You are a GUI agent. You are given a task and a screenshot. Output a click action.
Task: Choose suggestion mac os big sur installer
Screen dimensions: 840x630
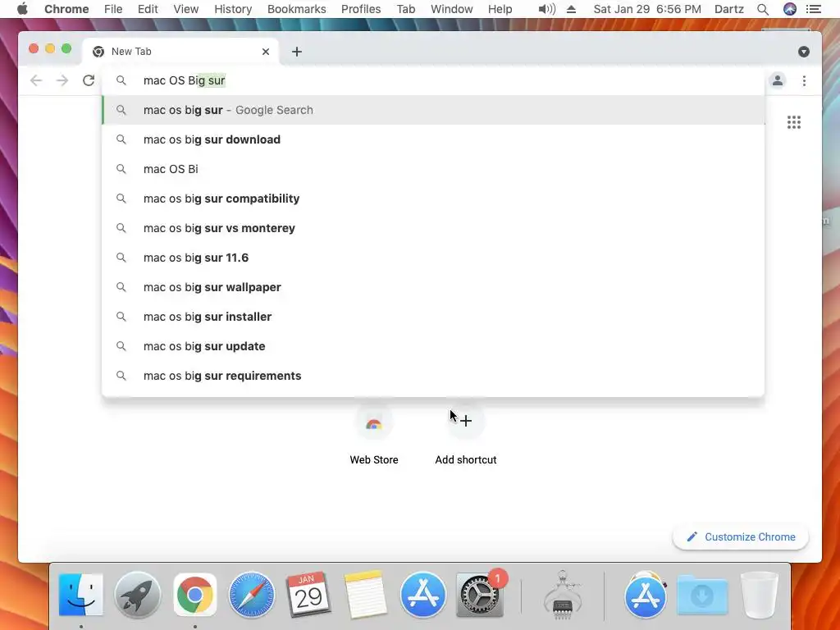433,317
